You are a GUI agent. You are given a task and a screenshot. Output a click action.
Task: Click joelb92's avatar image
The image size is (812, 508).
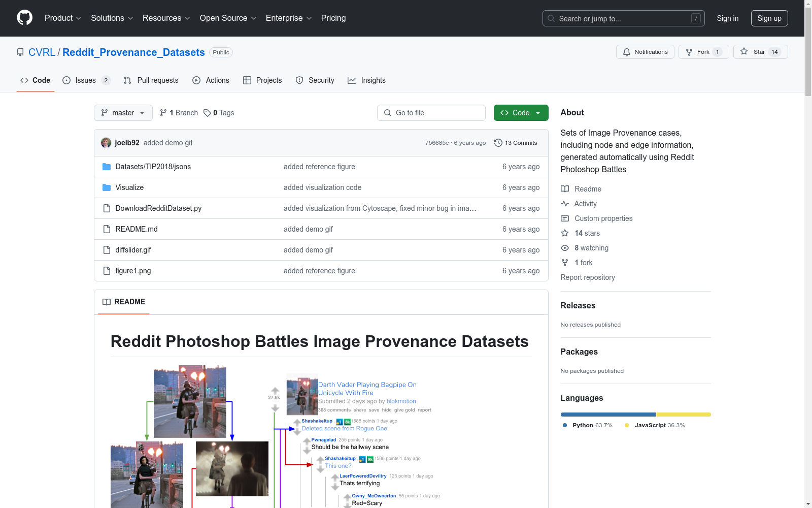coord(106,143)
